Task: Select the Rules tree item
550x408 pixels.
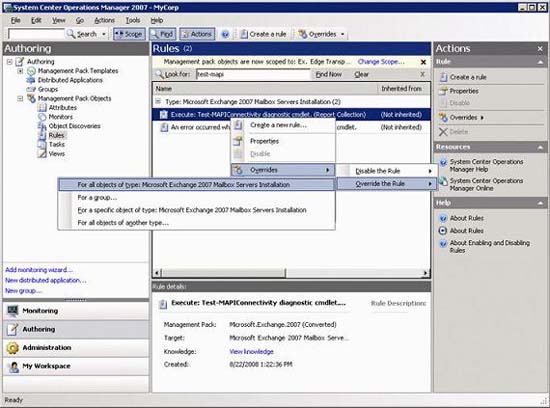Action: (x=56, y=135)
